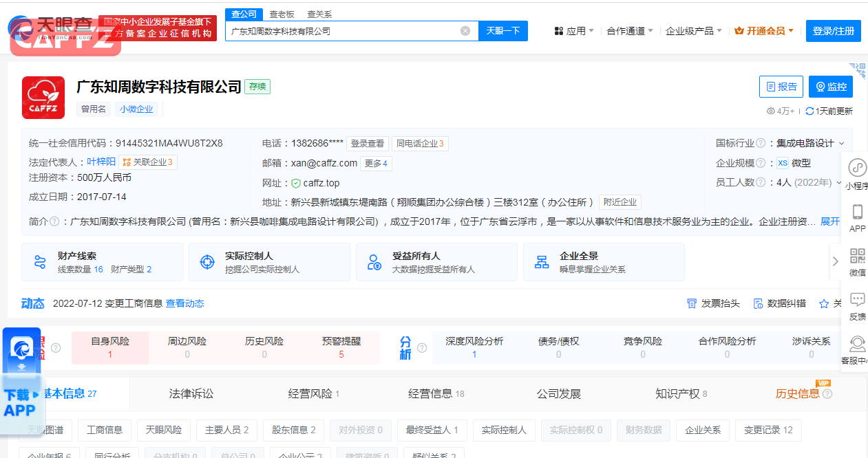The width and height of the screenshot is (868, 458).
Task: Open the feedback (反馈) chat icon
Action: (857, 300)
